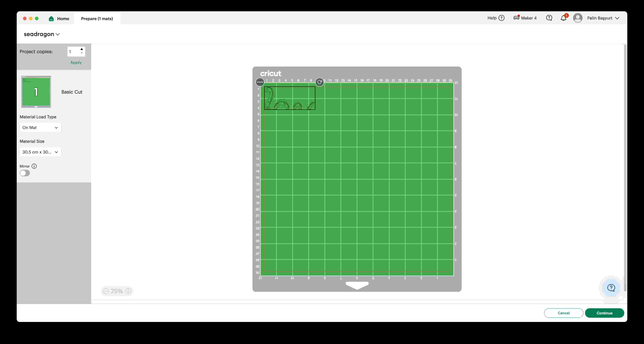Expand the seadragon project name menu
The width and height of the screenshot is (644, 344).
pyautogui.click(x=42, y=34)
